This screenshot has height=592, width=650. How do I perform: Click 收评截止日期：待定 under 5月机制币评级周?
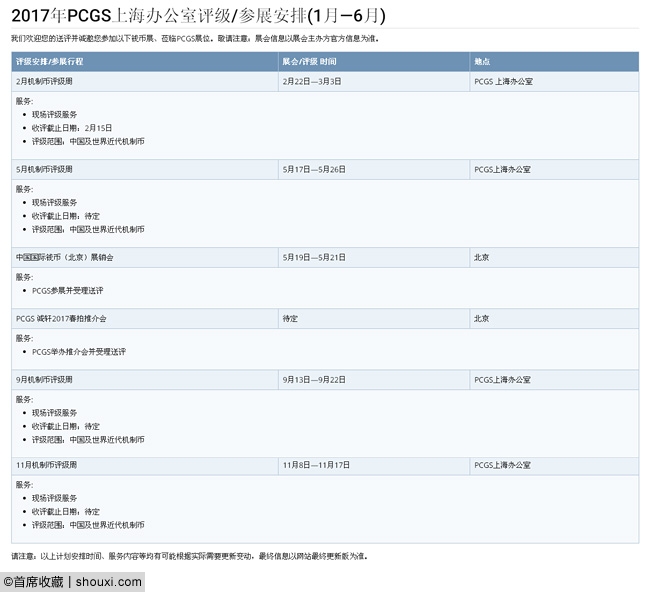[66, 216]
